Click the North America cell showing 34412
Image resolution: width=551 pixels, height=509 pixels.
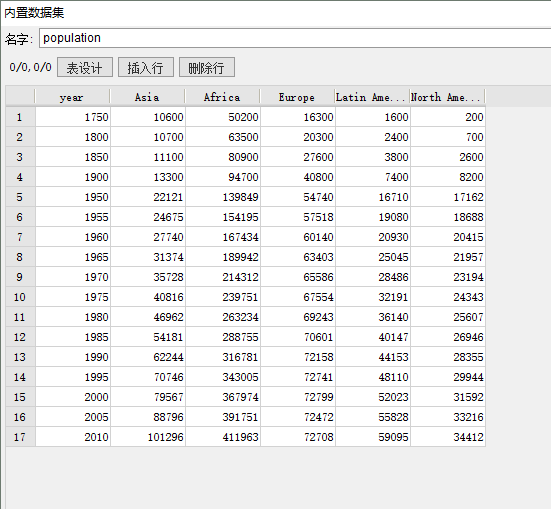pyautogui.click(x=448, y=437)
